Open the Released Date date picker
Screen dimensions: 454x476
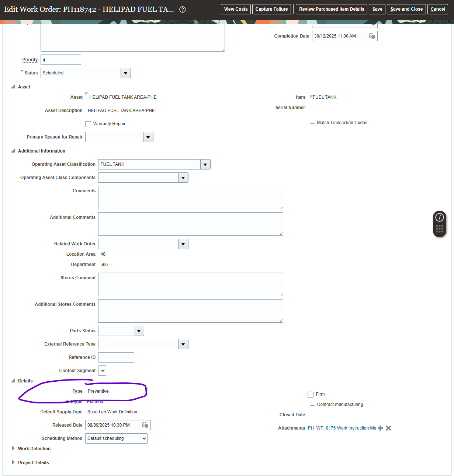[145, 425]
